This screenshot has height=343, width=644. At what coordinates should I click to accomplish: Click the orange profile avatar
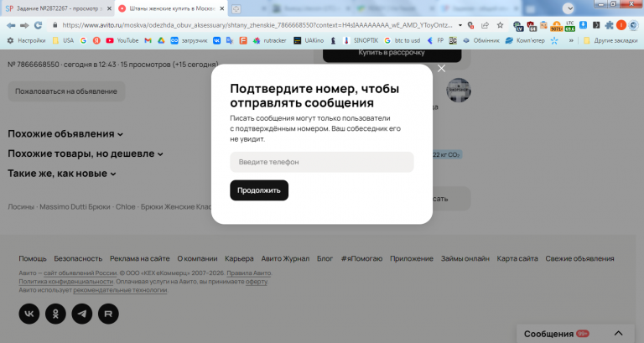pos(621,25)
